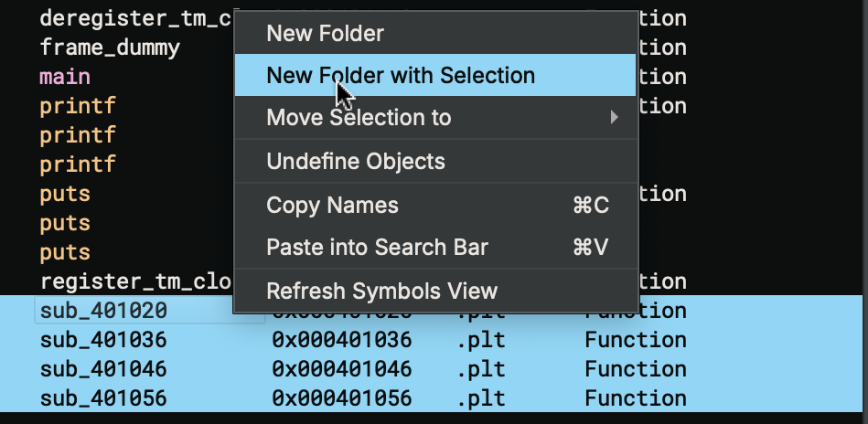The width and height of the screenshot is (868, 424).
Task: Open the Move Selection to submenu
Action: point(359,118)
